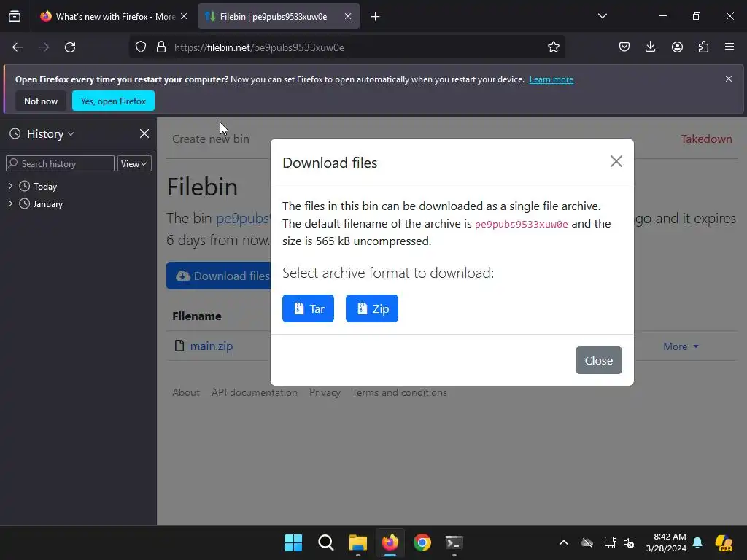Select the Today history entry
This screenshot has height=560, width=747.
[x=44, y=187]
